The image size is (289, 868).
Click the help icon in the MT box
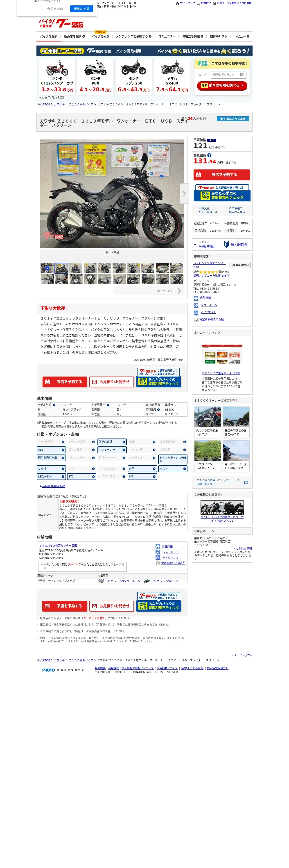[x=154, y=477]
